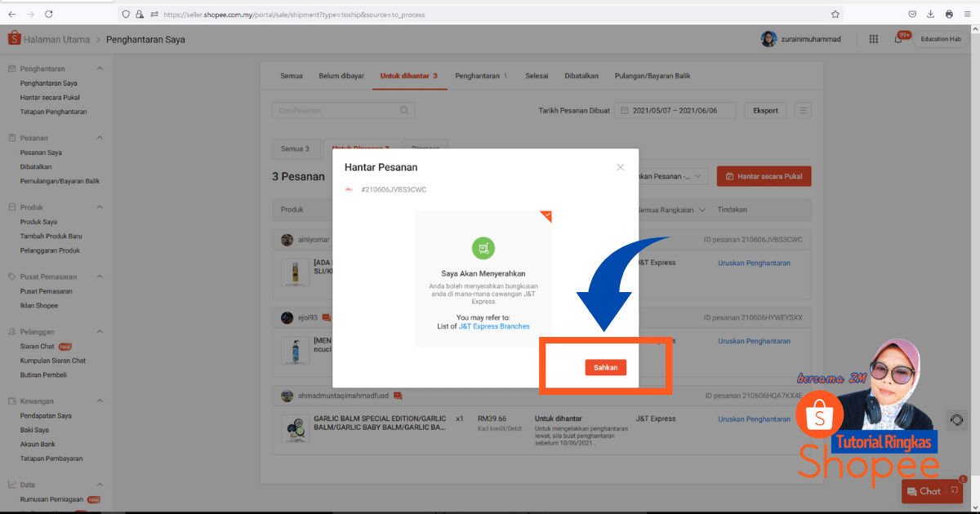The image size is (980, 514).
Task: Open the Education Hub button
Action: pyautogui.click(x=940, y=38)
